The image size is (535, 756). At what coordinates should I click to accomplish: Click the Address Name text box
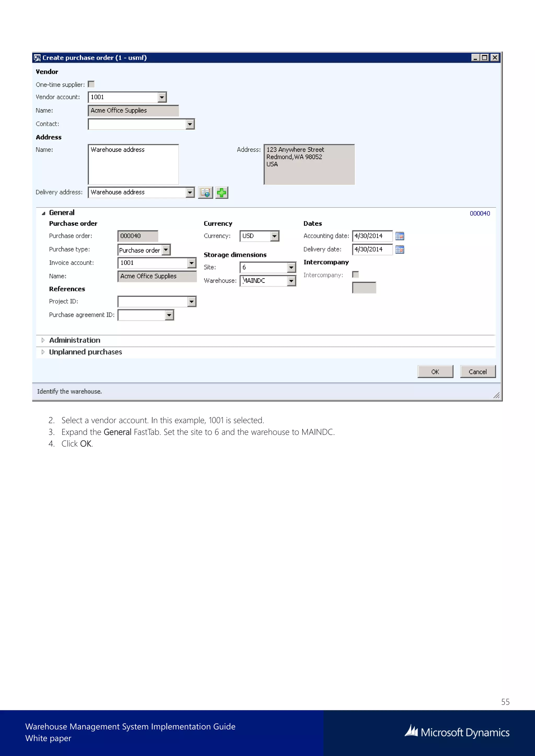pos(133,164)
